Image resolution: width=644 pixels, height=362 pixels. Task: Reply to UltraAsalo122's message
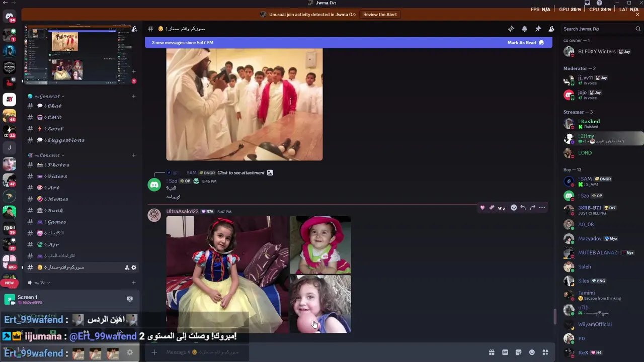(523, 208)
